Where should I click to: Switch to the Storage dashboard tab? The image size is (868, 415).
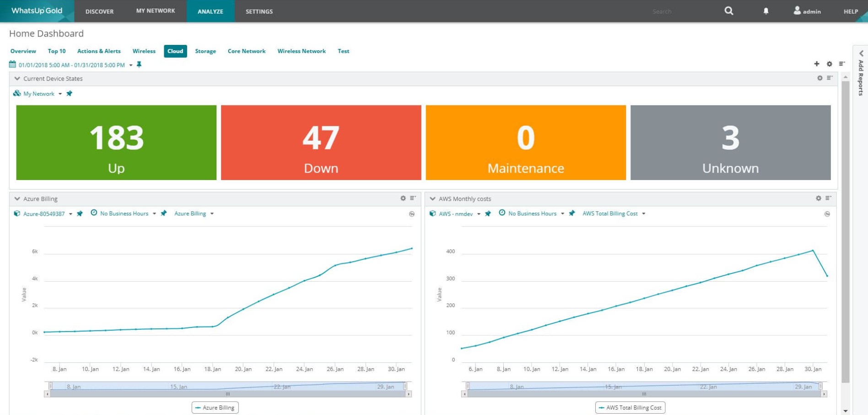[x=205, y=51]
